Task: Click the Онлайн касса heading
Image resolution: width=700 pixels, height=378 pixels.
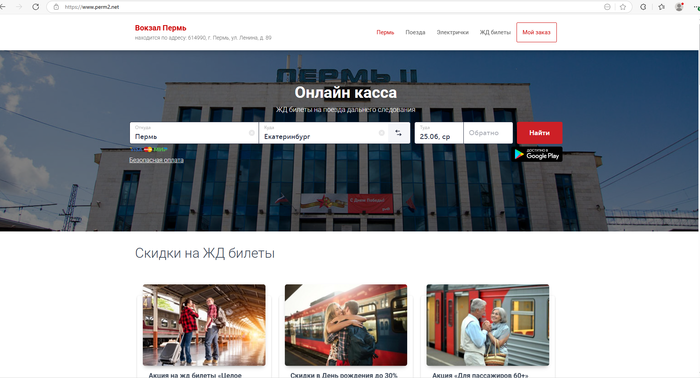Action: 346,92
